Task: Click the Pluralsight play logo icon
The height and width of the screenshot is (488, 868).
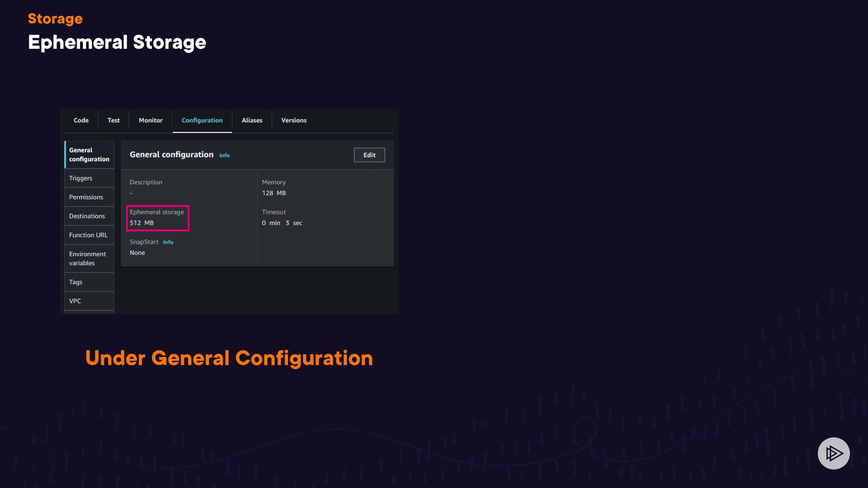Action: (833, 453)
